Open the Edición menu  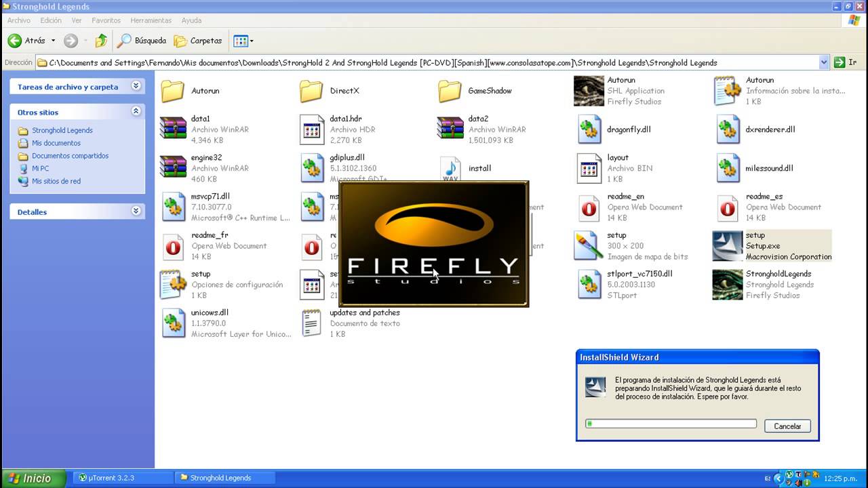click(x=51, y=20)
